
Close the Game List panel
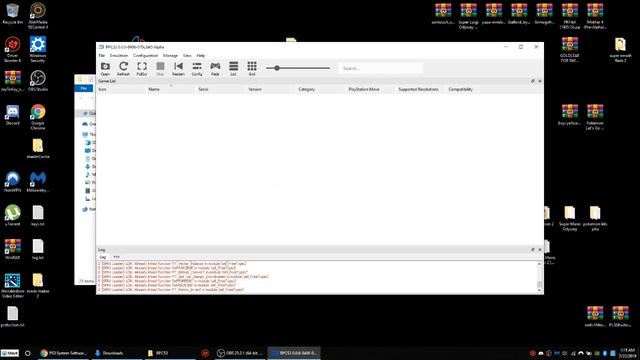(540, 81)
